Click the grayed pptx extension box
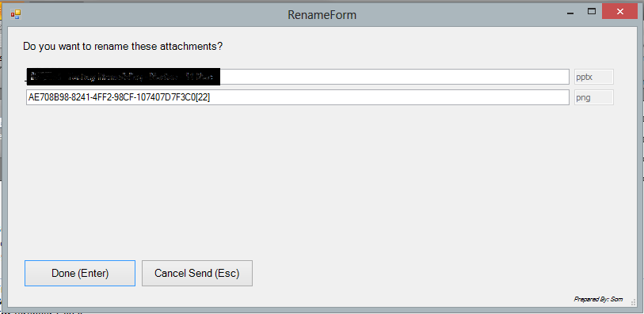The width and height of the screenshot is (644, 314). click(593, 77)
